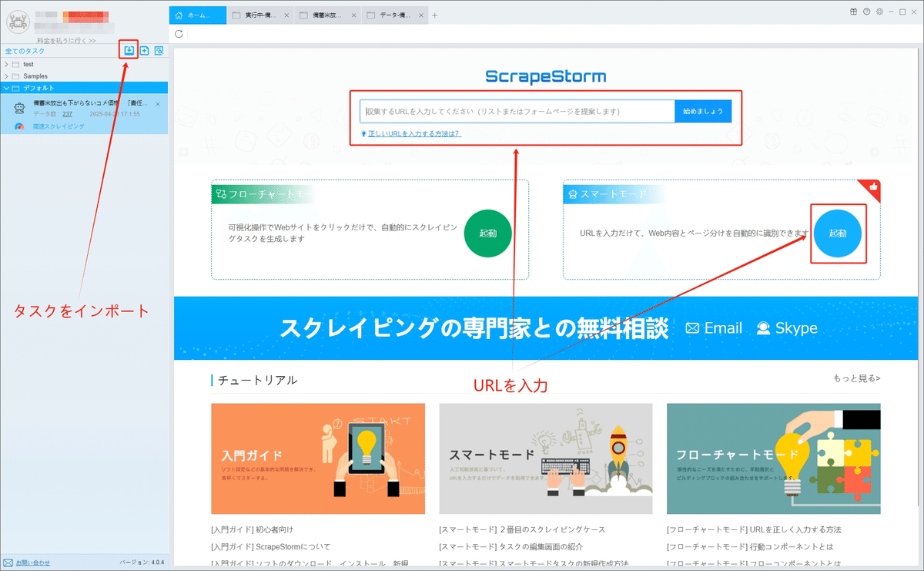This screenshot has width=924, height=571.
Task: Open the フローチャートモード tutorial thumbnail
Action: [774, 458]
